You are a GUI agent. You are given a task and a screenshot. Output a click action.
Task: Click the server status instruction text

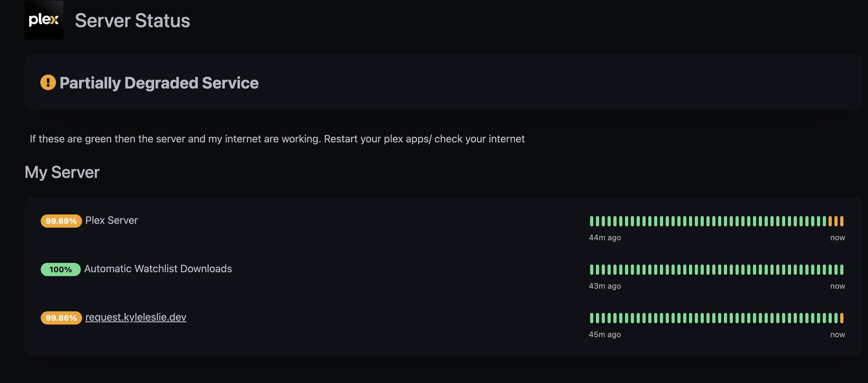coord(277,139)
